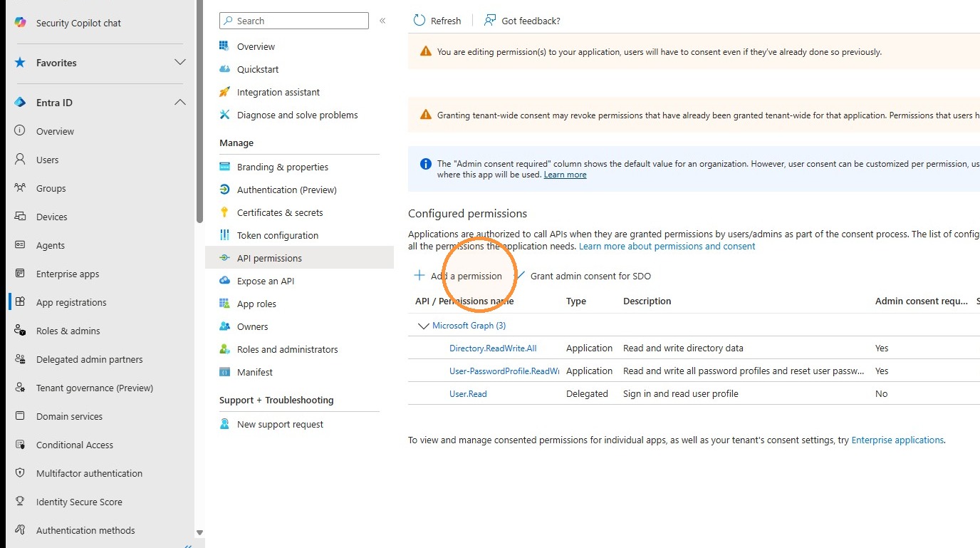Click the New support request icon
This screenshot has width=980, height=548.
coord(225,424)
